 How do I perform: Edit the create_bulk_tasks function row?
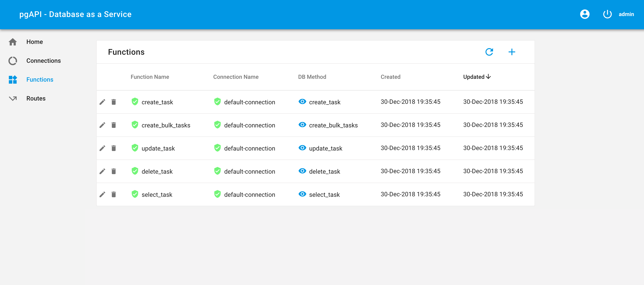(102, 125)
